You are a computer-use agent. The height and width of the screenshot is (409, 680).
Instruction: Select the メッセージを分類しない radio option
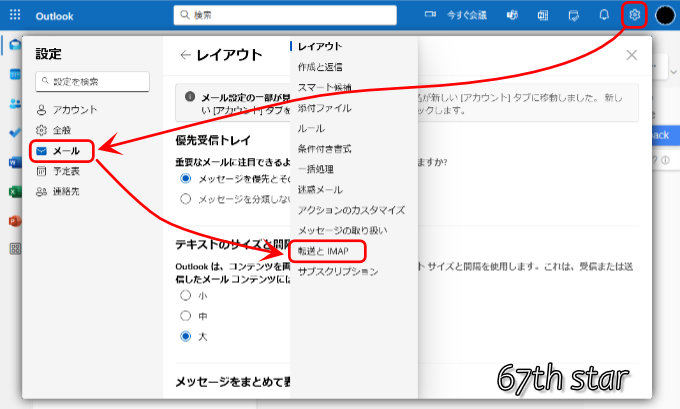[x=186, y=199]
